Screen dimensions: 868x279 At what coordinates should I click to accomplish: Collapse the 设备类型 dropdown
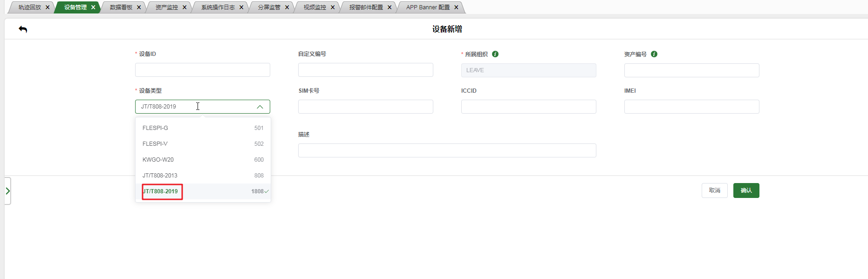pos(260,107)
